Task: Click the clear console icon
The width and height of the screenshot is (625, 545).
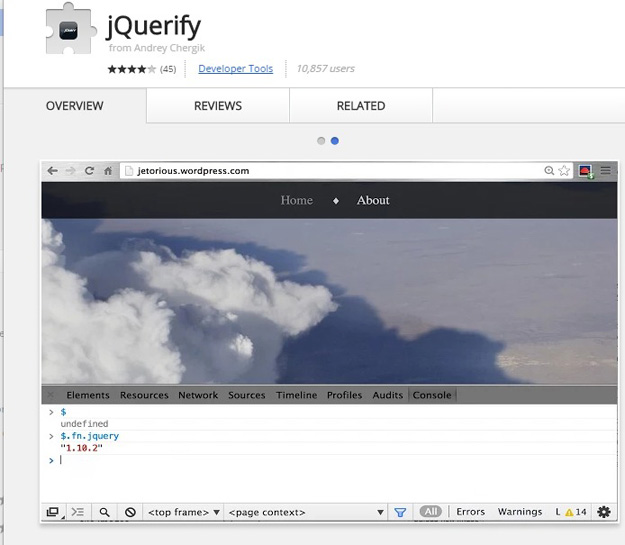Action: 130,512
